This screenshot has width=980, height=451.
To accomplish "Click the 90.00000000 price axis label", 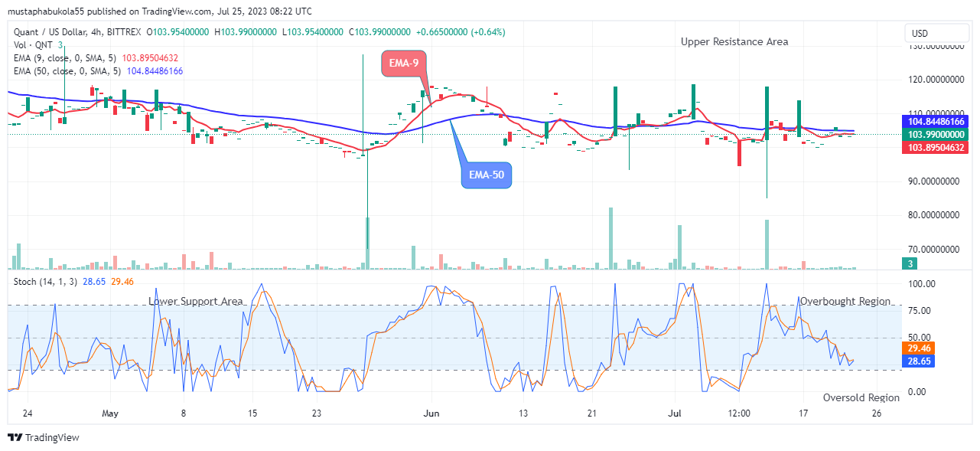I will pos(933,181).
